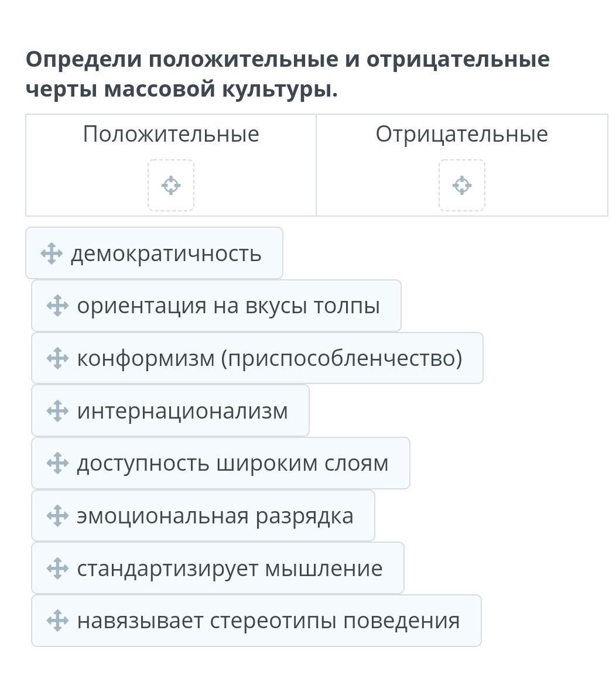Select the конформизм (приспособленчество) chip
The width and height of the screenshot is (616, 685).
pos(269,358)
